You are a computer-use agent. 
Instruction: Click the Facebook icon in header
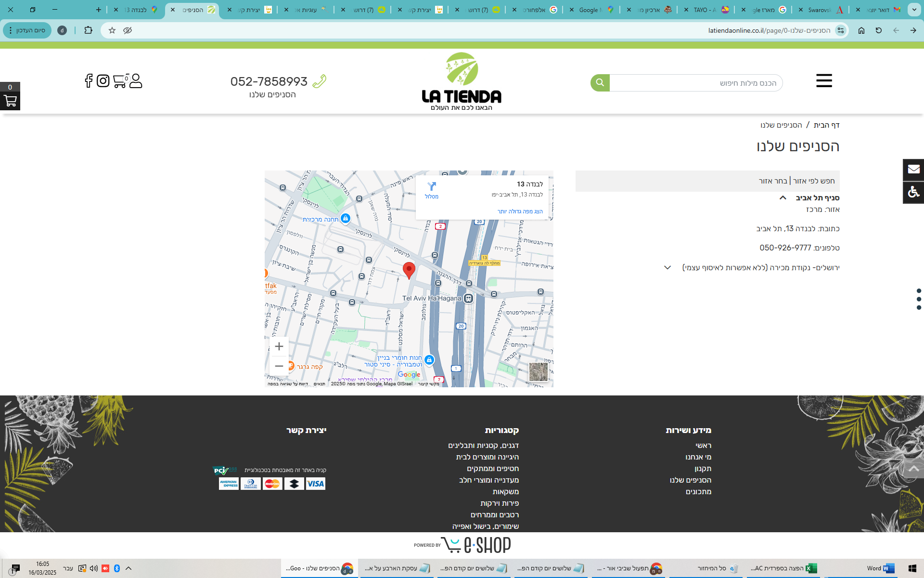point(89,81)
